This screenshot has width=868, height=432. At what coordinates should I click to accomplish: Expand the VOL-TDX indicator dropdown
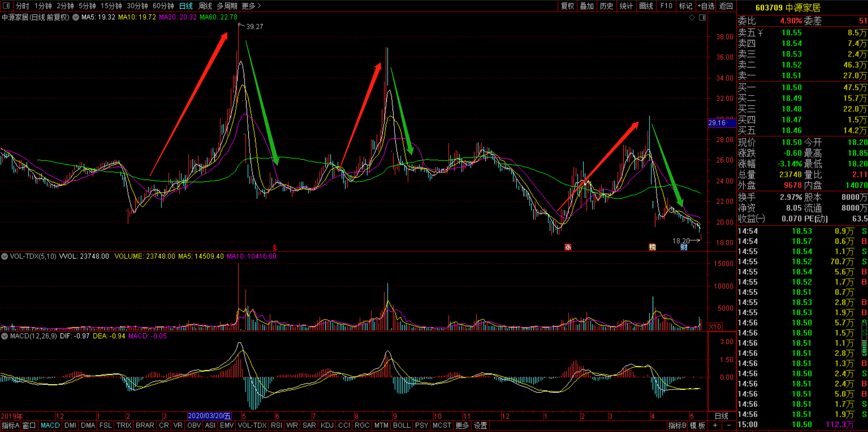click(x=5, y=256)
